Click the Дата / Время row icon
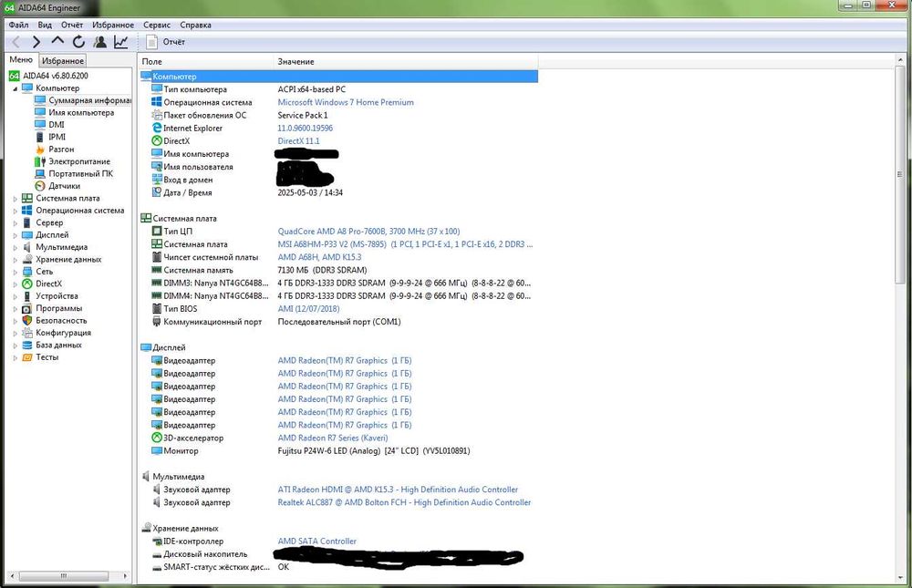Viewport: 912px width, 588px height. pos(157,192)
